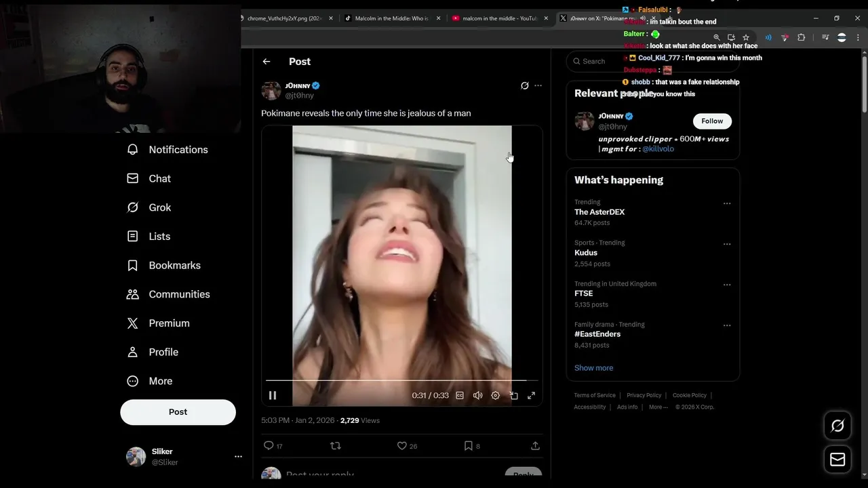Switch to the chrome_VuthcHy2xY.png tab

coord(284,18)
